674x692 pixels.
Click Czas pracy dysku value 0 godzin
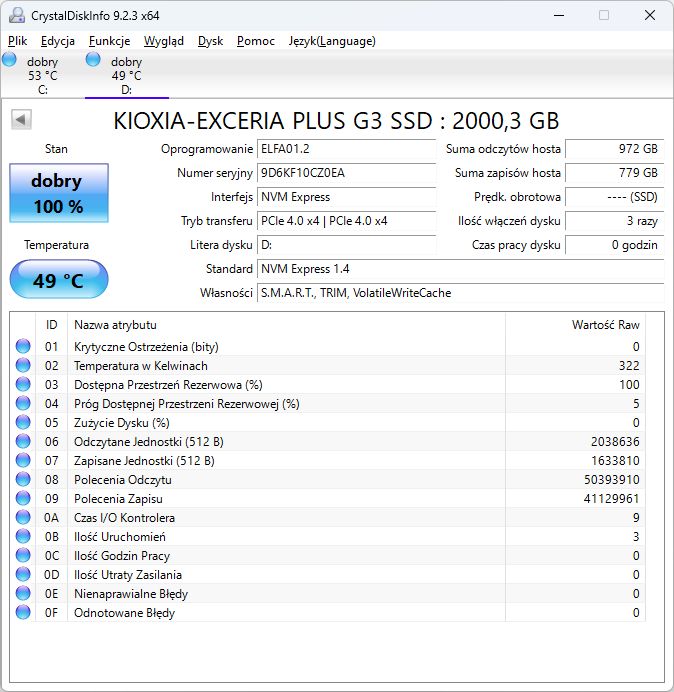(x=614, y=245)
